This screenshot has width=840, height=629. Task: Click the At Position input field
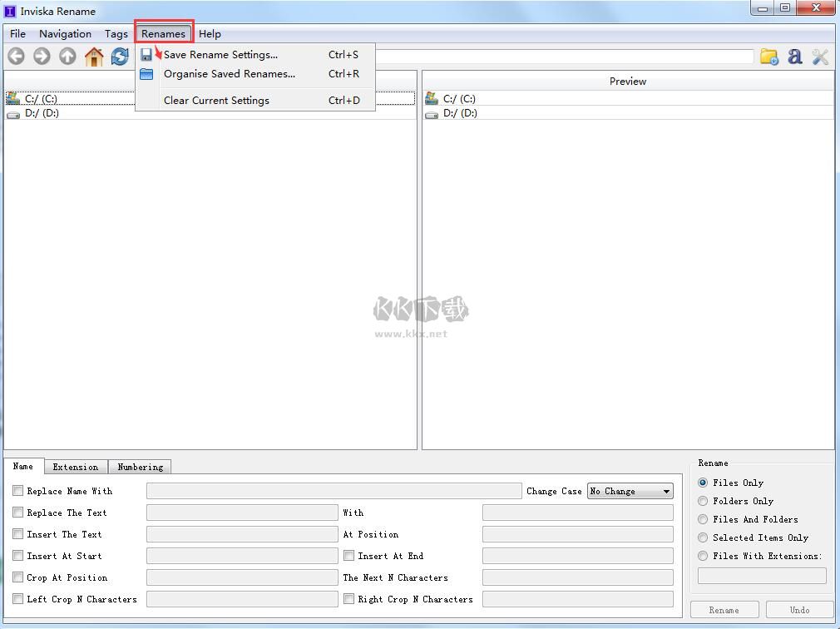pyautogui.click(x=577, y=534)
